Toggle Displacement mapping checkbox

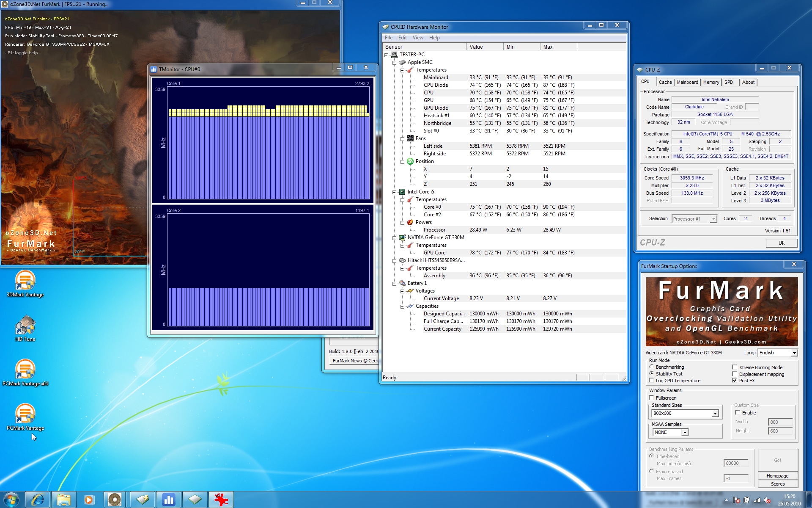[735, 374]
